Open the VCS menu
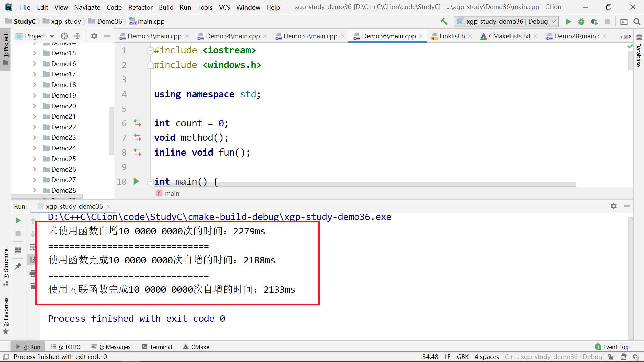644x362 pixels. tap(224, 7)
